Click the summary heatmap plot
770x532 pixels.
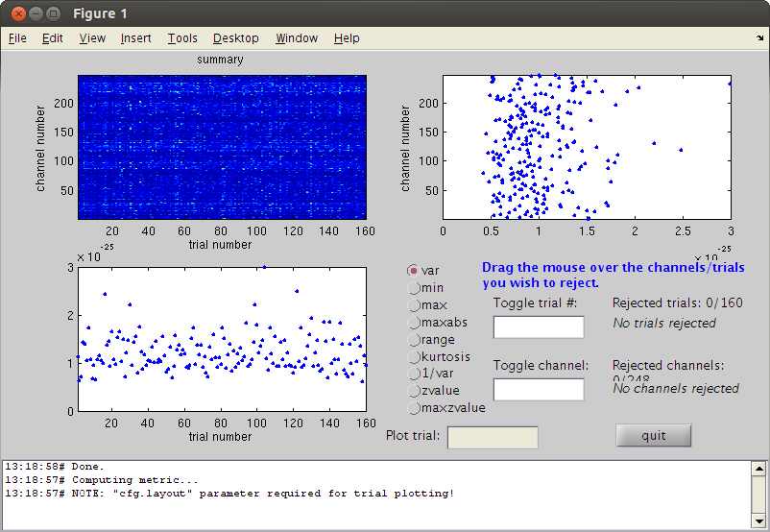tap(221, 147)
